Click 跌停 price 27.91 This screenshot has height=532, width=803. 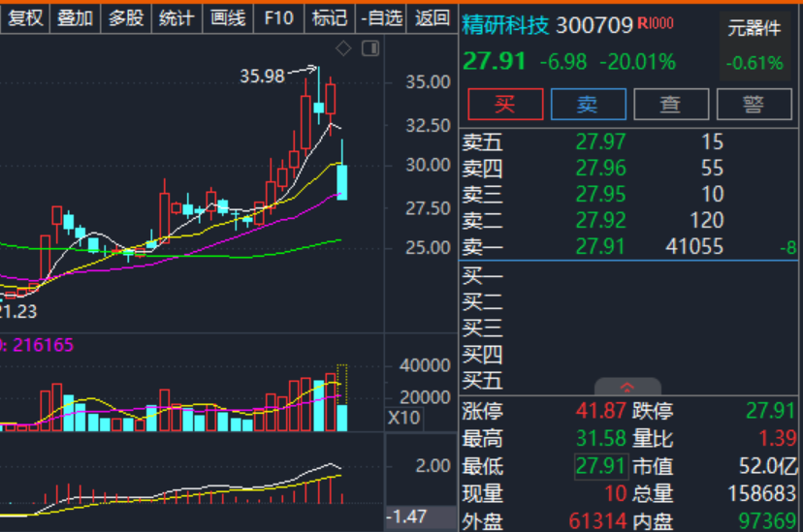tap(771, 411)
